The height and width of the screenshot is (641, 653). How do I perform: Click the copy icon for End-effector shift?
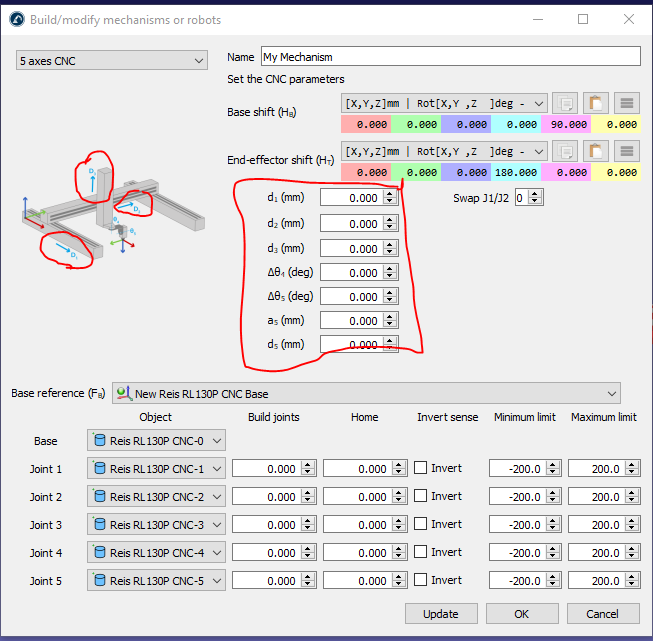(x=565, y=151)
